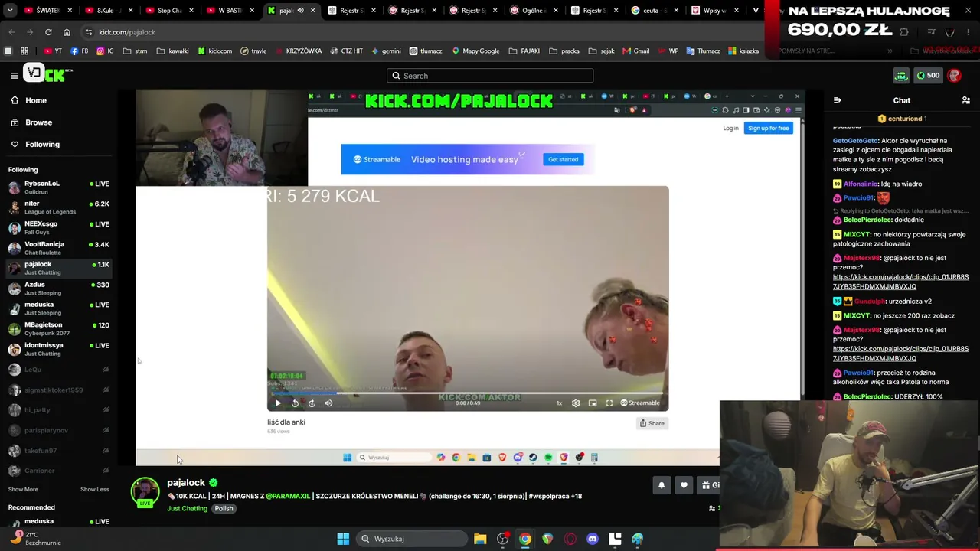Change Streamable playback speed 1x
The height and width of the screenshot is (551, 980).
pos(559,403)
